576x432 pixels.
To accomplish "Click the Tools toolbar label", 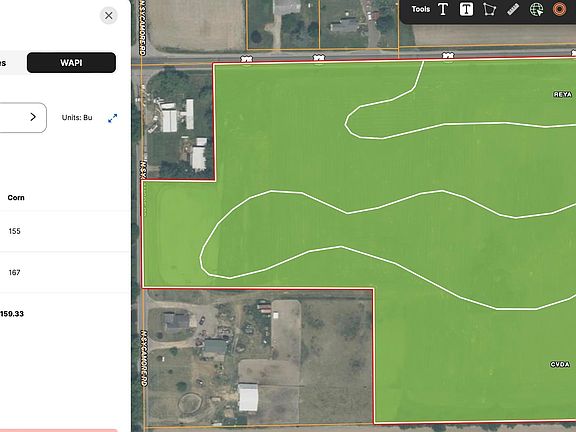I will pos(421,9).
